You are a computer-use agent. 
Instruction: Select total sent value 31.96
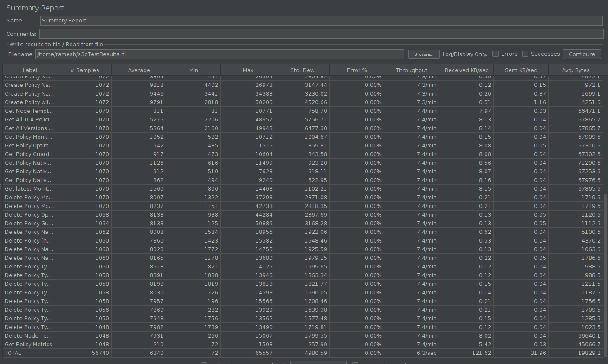(x=538, y=353)
